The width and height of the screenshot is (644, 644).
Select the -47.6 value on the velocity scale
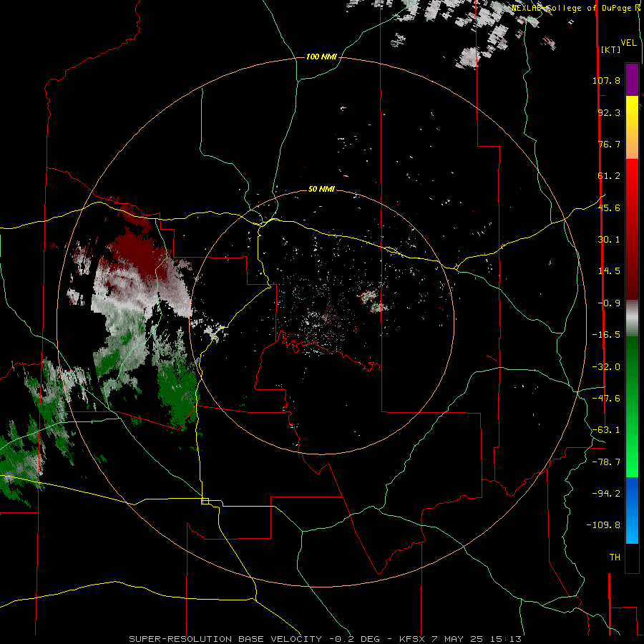(x=606, y=399)
